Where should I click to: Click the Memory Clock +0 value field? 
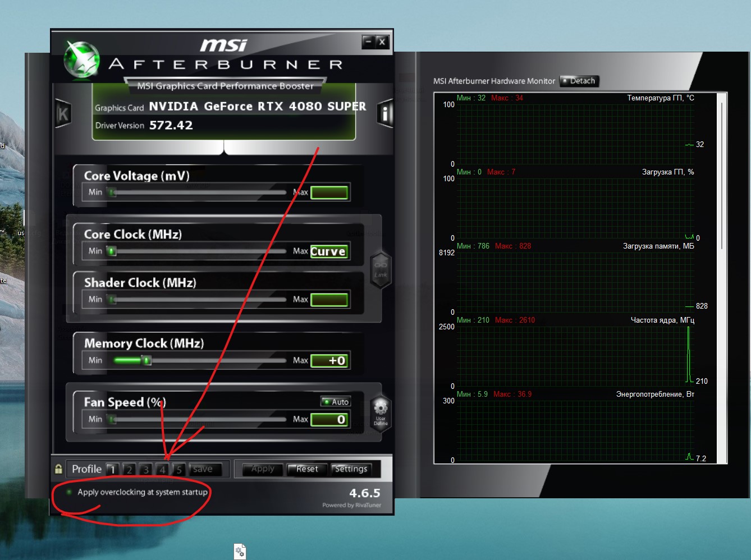[x=329, y=361]
